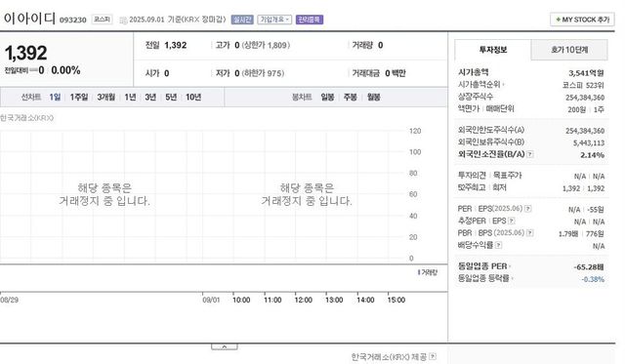Click the 코스피 market badge
Screen dimensions: 625x364
[x=102, y=20]
